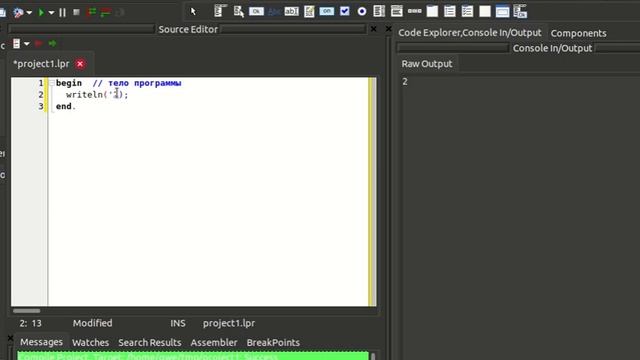
Task: Expand the build mode dropdown arrow
Action: [29, 13]
